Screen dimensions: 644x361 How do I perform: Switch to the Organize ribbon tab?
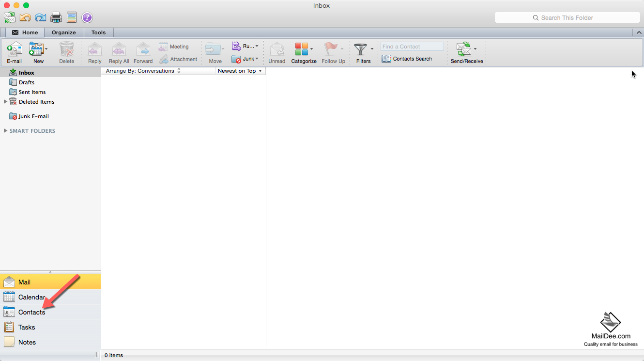tap(64, 32)
